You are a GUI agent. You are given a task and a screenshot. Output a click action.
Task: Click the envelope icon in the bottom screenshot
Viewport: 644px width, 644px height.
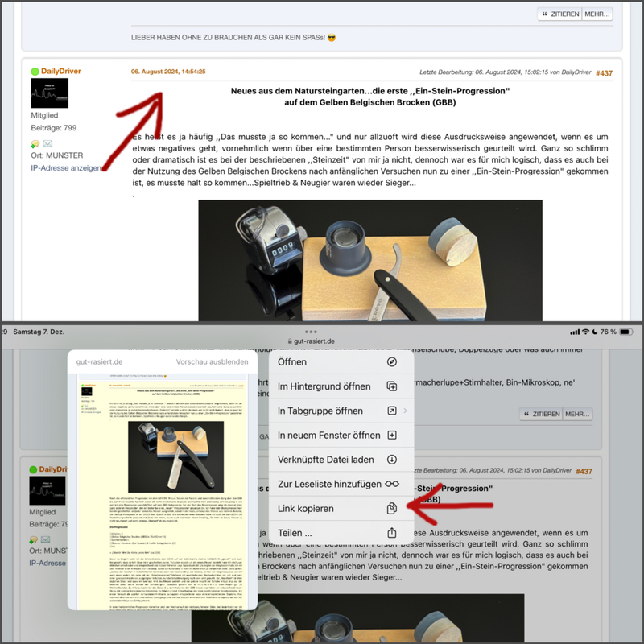click(x=46, y=539)
